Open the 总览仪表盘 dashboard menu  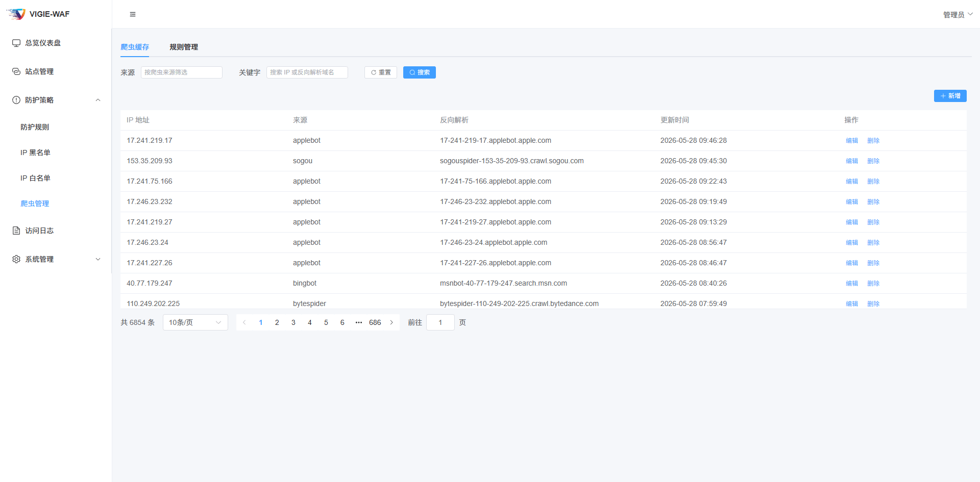coord(56,43)
